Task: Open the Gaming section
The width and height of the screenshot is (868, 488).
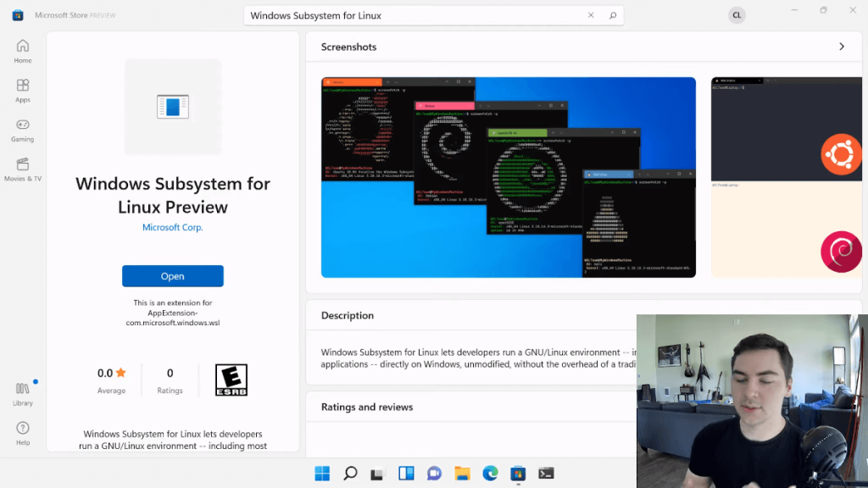Action: [23, 130]
